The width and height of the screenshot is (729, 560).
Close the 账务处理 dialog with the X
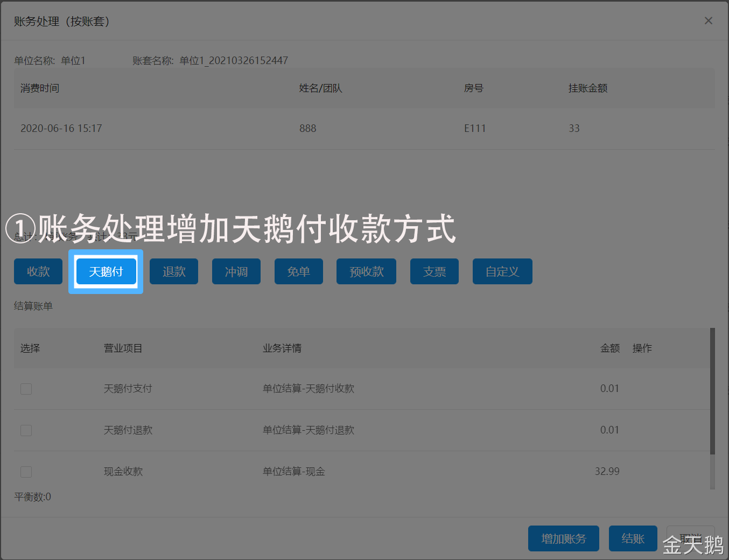tap(709, 20)
